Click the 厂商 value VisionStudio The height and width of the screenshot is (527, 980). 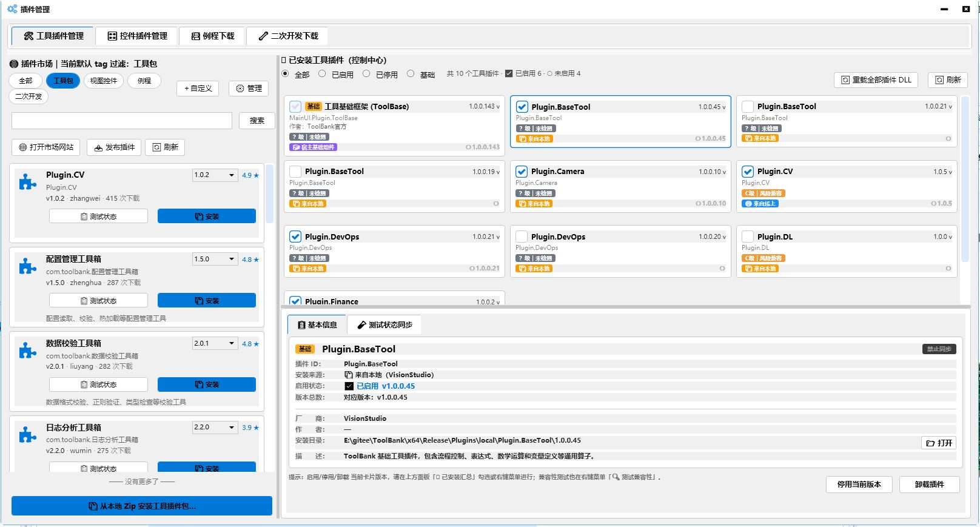pyautogui.click(x=365, y=418)
